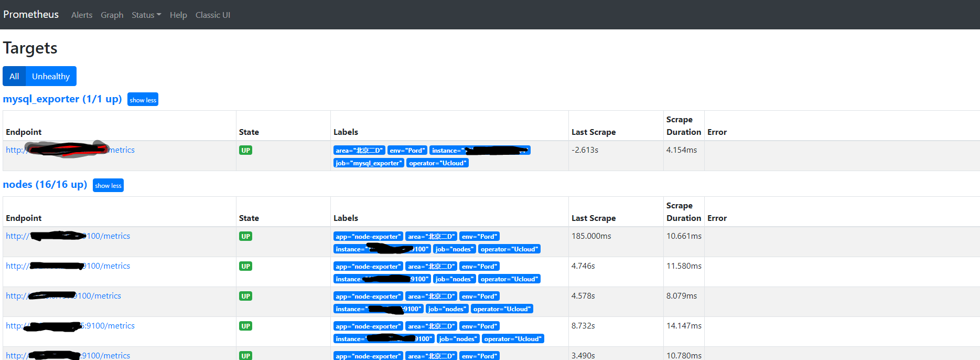
Task: Click the mysql_exporter (1/1 up) heading
Action: [62, 99]
